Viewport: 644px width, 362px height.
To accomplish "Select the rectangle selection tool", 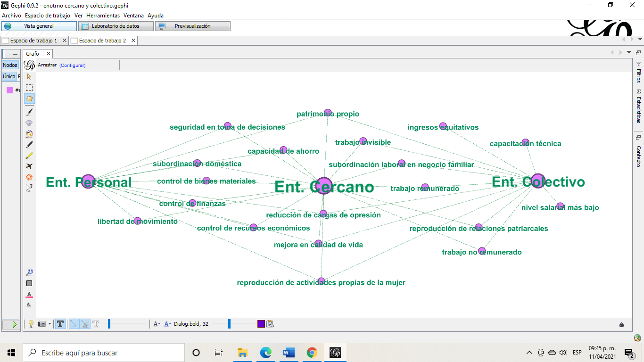I will pos(29,88).
